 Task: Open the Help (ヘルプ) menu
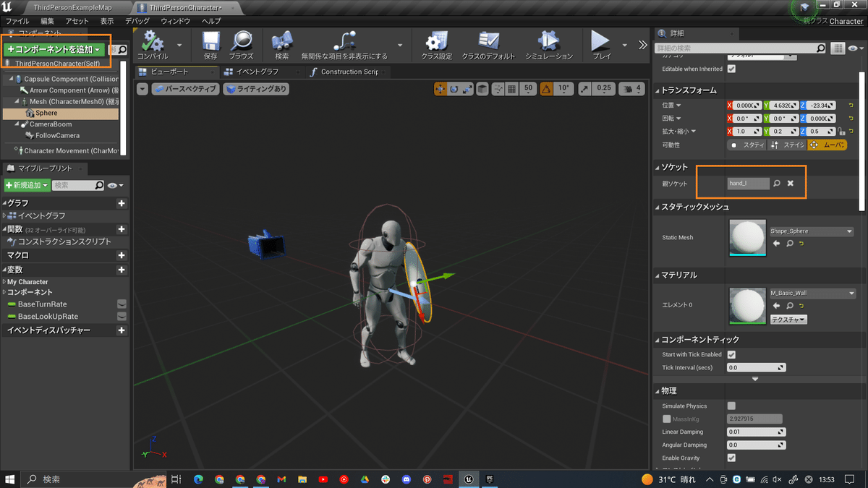211,21
